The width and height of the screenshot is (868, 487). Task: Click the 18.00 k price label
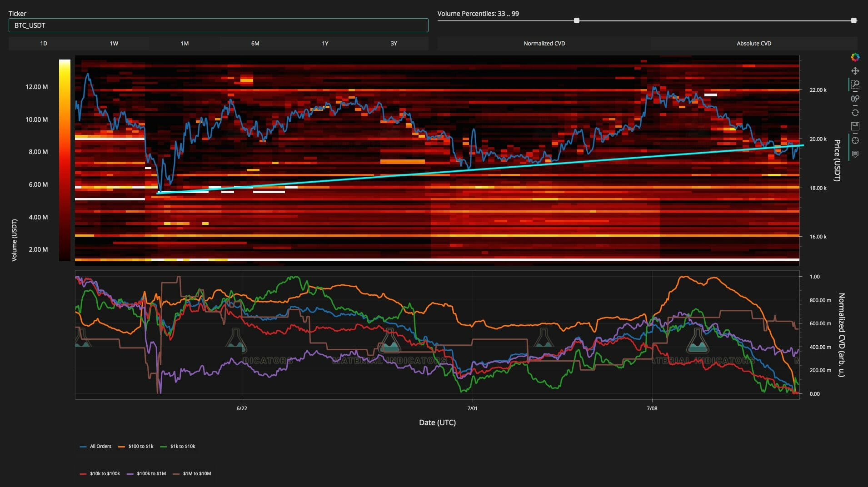818,188
